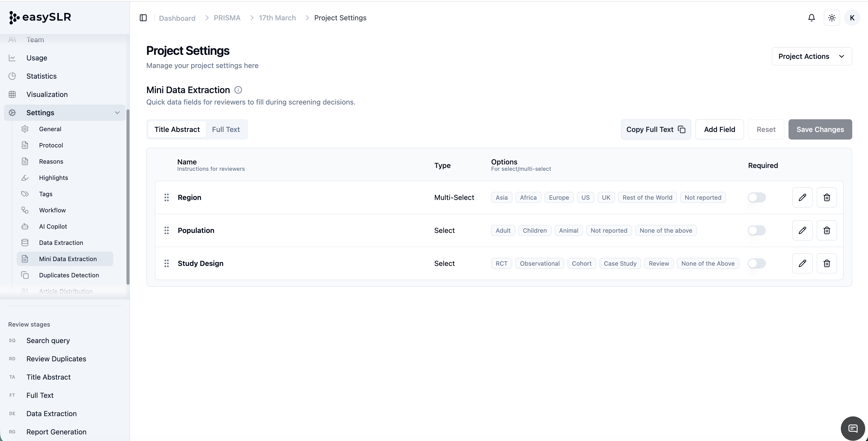This screenshot has width=868, height=441.
Task: Delete the Study Design field
Action: (827, 263)
